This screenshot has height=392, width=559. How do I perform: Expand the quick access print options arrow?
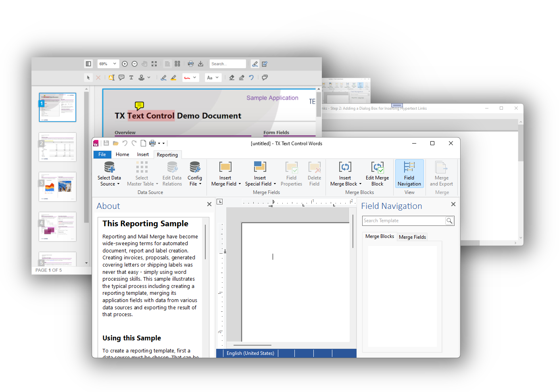[159, 143]
